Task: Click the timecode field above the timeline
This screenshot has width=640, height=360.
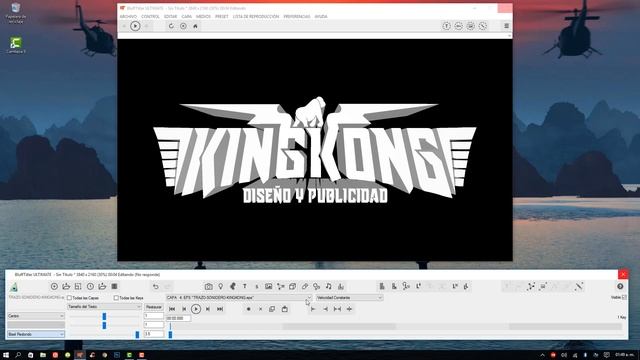Action: 178,318
